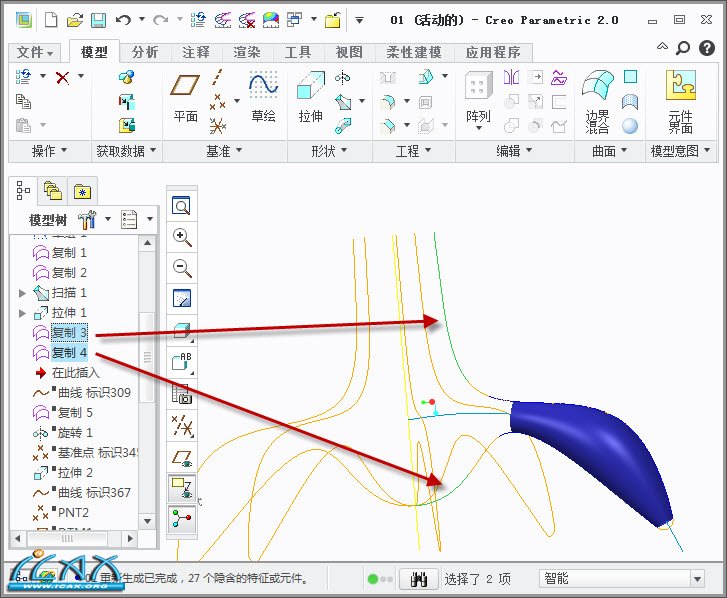Screen dimensions: 727x598
Task: Switch to the 渲染 tab
Action: point(247,52)
